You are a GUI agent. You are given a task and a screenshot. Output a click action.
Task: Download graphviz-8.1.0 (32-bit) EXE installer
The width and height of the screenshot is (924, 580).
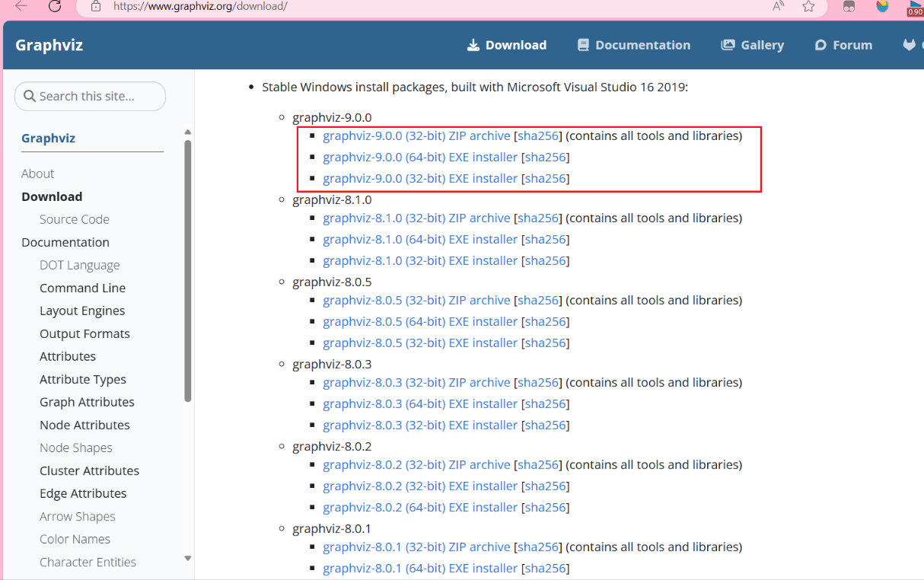420,260
